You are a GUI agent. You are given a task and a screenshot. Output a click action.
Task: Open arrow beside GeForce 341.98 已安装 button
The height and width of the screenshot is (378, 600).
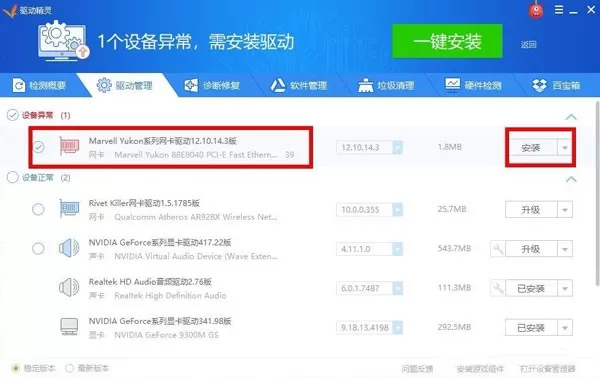[x=565, y=328]
